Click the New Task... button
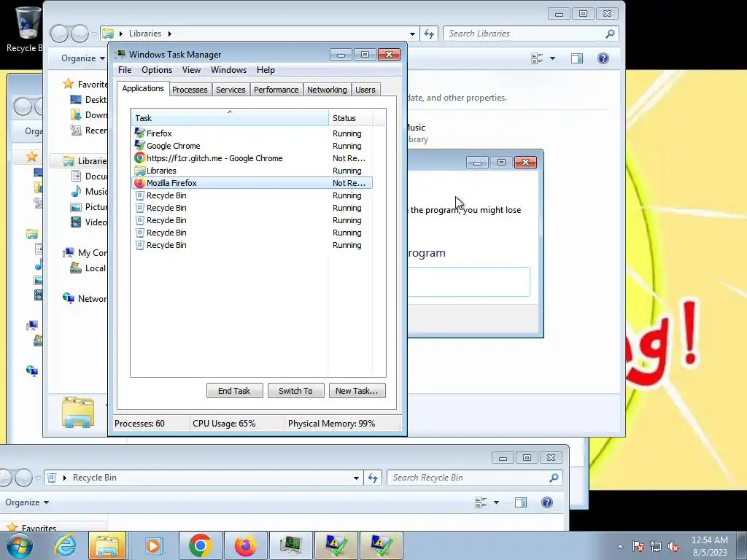 click(x=357, y=391)
